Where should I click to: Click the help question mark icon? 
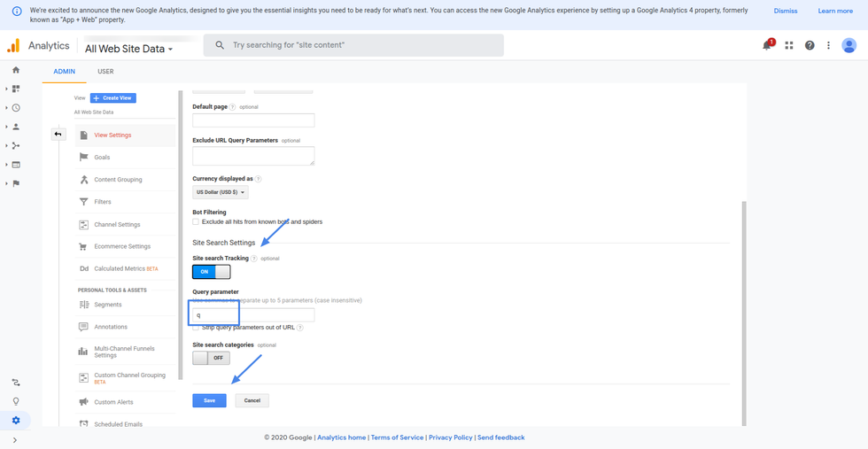(x=810, y=45)
